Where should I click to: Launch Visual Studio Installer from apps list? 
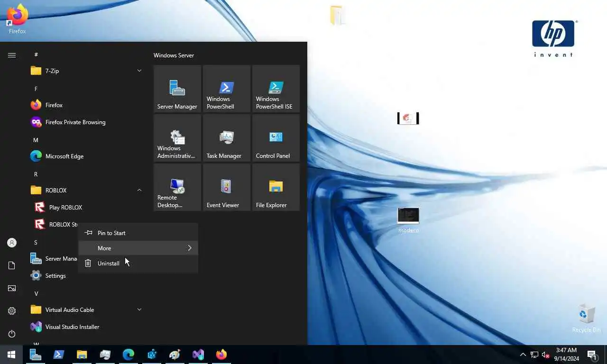(87, 327)
